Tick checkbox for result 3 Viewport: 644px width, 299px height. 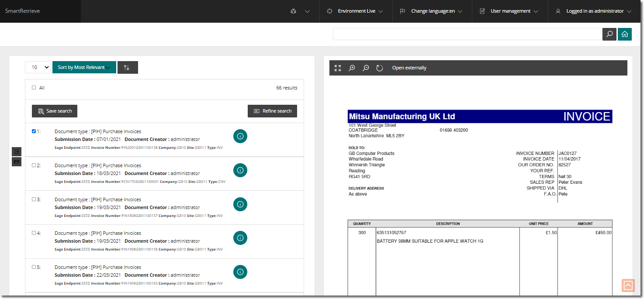click(34, 199)
